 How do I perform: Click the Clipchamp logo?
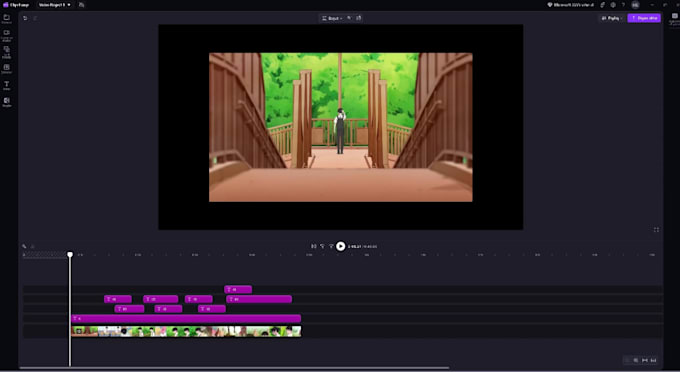click(x=16, y=5)
